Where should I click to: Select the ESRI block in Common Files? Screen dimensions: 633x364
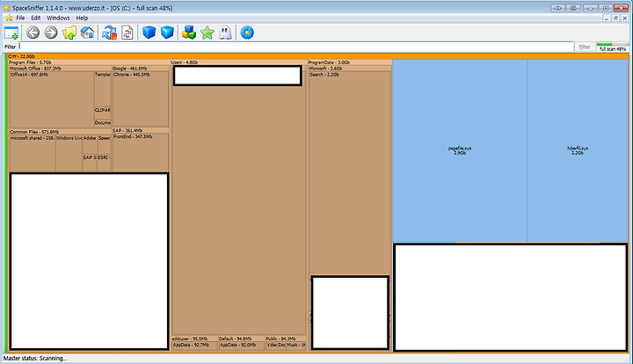104,163
